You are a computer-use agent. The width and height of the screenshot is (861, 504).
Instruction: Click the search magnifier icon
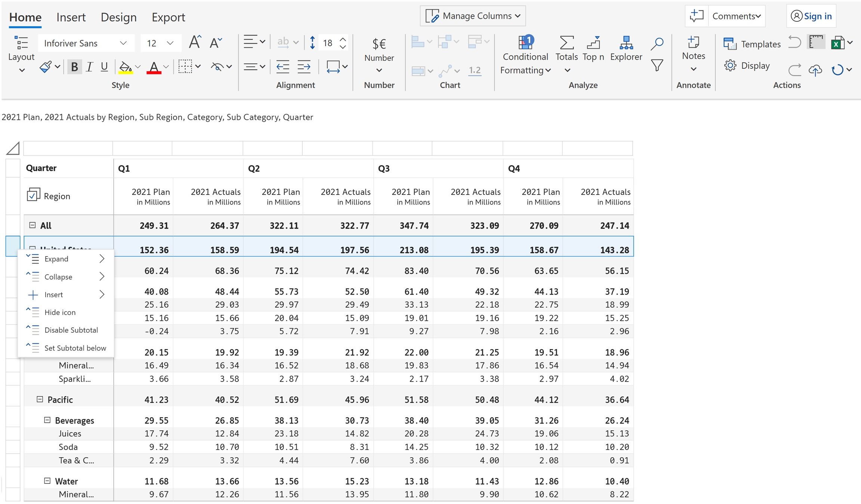click(657, 44)
